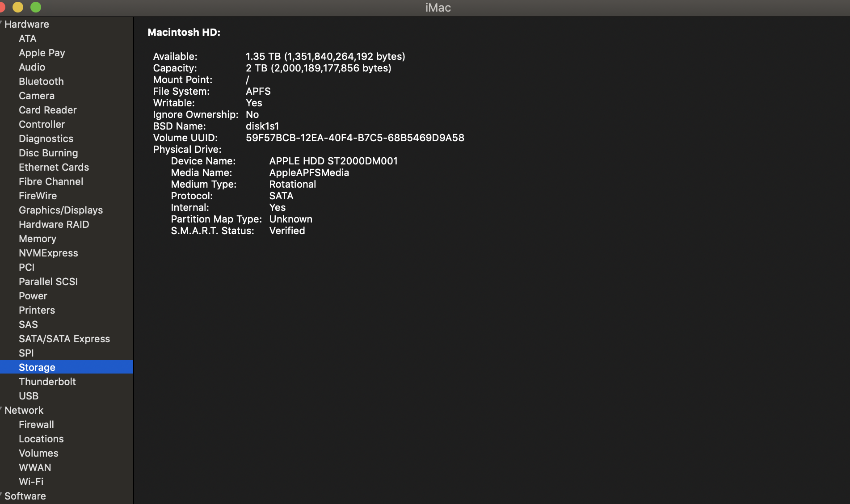
Task: Show Thunderbolt information
Action: point(47,382)
